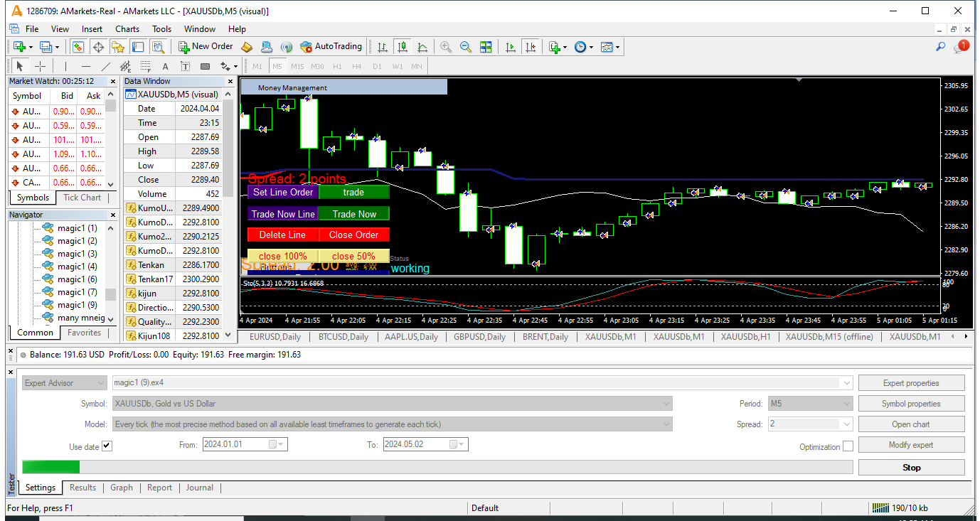Switch chart to candlesticks
The height and width of the screenshot is (521, 980).
pyautogui.click(x=403, y=47)
